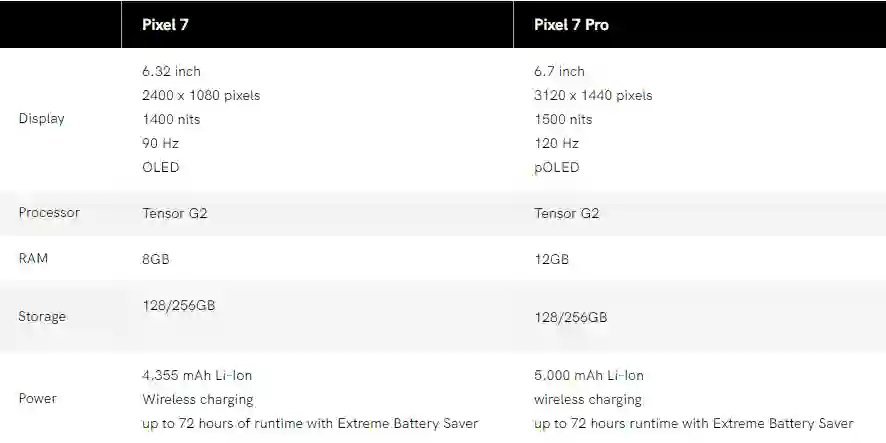Click the Pixel 7 Pro column header
This screenshot has width=886, height=443.
click(x=571, y=25)
